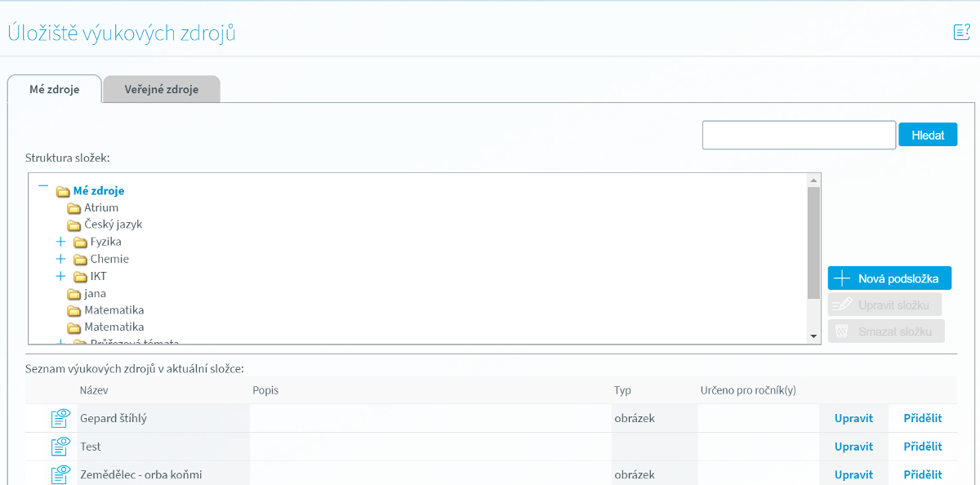980x485 pixels.
Task: Focus the search text field
Action: coord(799,136)
